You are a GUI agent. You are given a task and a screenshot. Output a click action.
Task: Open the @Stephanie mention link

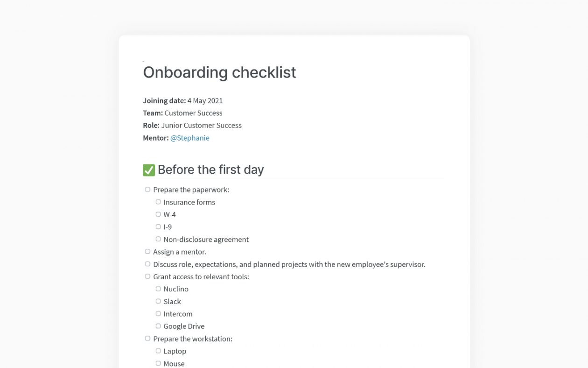[189, 138]
